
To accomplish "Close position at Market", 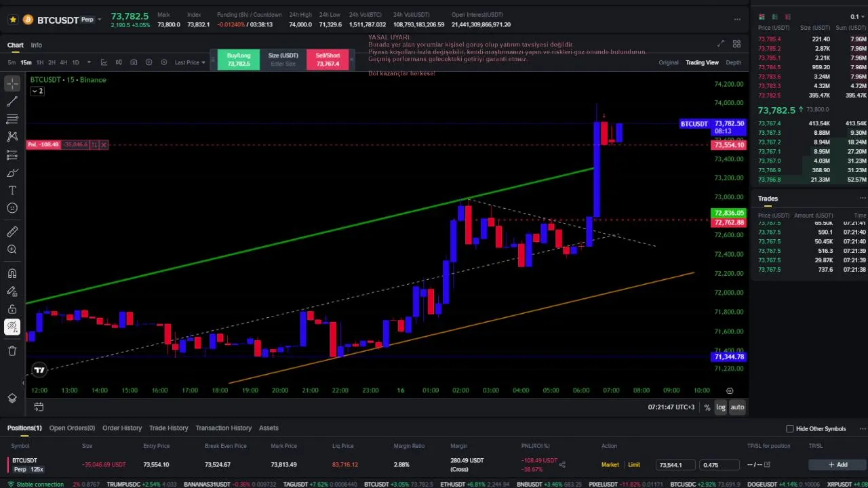I will click(610, 465).
